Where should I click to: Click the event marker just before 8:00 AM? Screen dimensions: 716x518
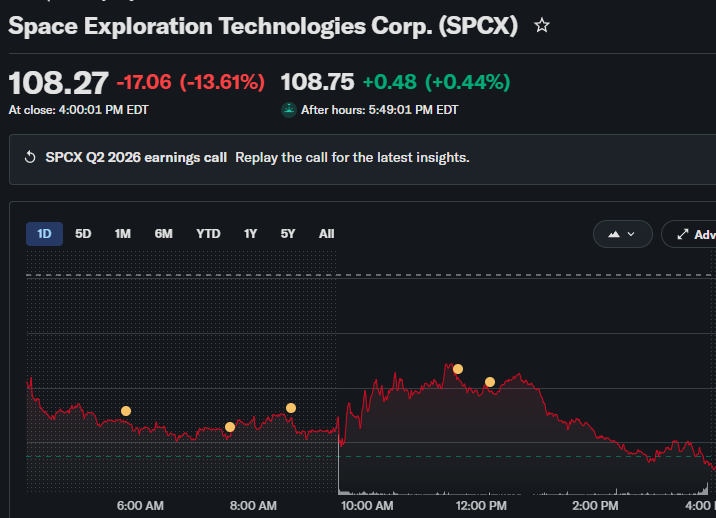[230, 427]
